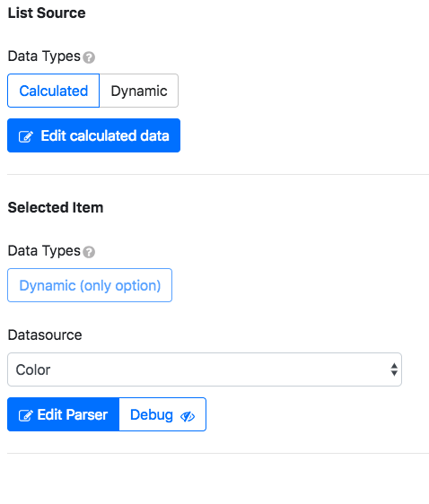Click the pencil icon on Edit calculated data
The width and height of the screenshot is (429, 504).
pos(26,136)
